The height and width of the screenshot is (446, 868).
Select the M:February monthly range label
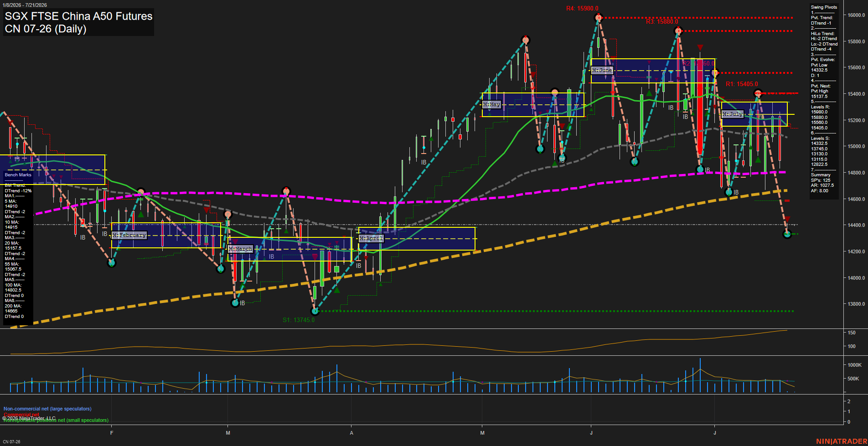(x=129, y=235)
